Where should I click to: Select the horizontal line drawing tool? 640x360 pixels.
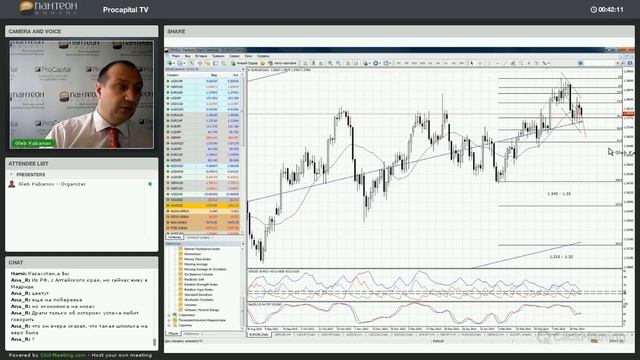tap(497, 63)
